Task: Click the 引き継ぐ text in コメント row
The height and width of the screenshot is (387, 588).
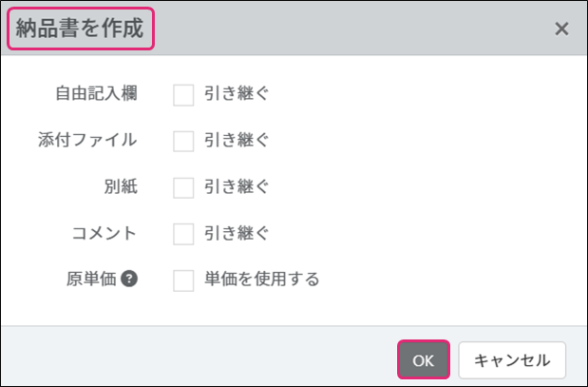Action: coord(237,233)
